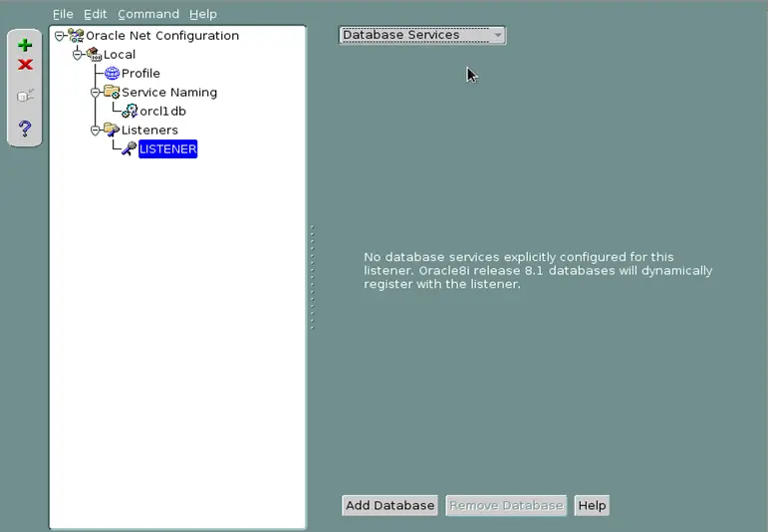The height and width of the screenshot is (532, 768).
Task: Click the orcl1db service icon
Action: 129,112
